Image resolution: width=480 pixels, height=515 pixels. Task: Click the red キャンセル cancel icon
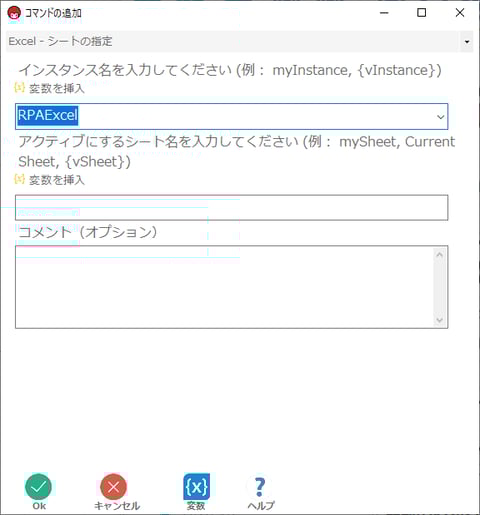coord(114,487)
